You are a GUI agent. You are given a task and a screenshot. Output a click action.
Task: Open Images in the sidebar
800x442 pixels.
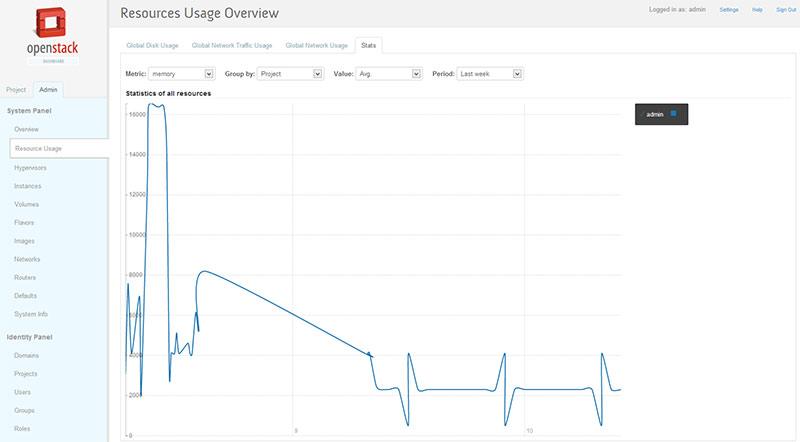(x=24, y=241)
